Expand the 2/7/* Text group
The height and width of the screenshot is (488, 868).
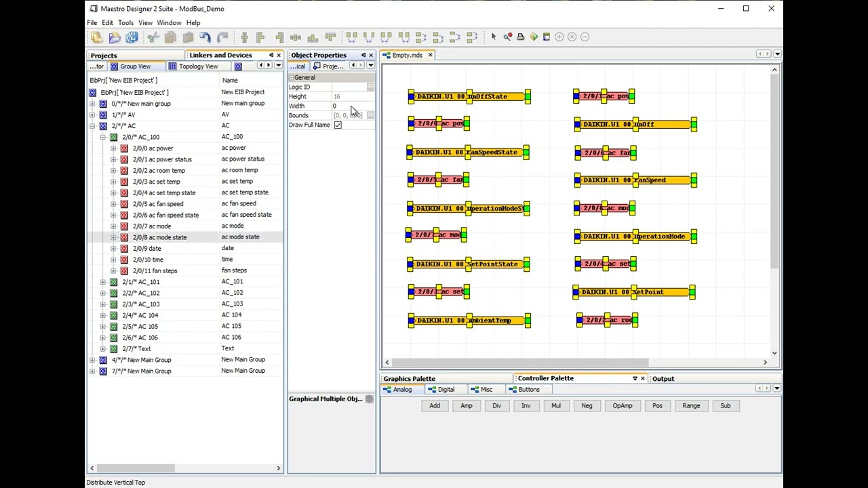103,348
